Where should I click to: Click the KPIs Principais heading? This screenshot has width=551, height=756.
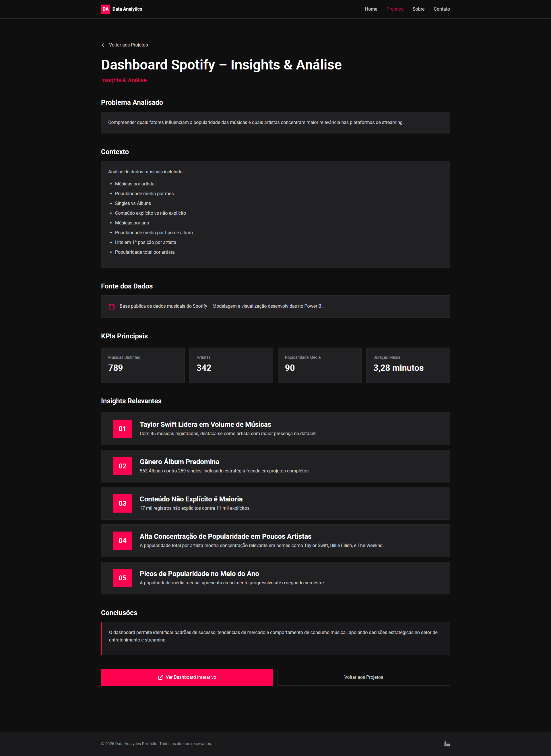(x=125, y=336)
